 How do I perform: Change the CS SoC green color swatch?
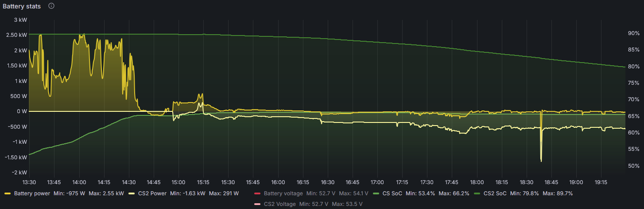(376, 193)
